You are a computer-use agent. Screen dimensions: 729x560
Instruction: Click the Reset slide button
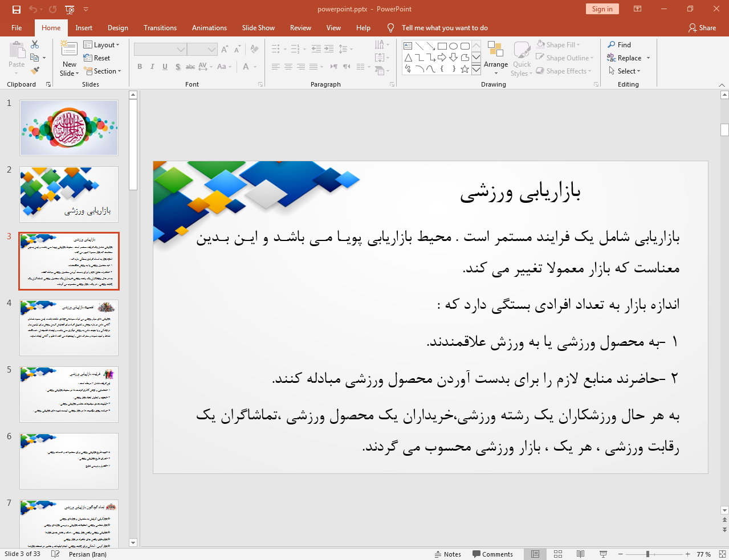click(97, 58)
